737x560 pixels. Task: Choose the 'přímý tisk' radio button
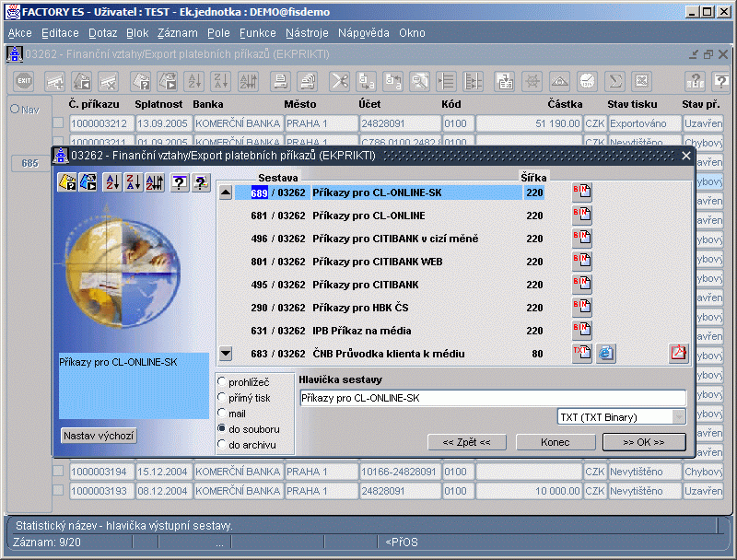pos(221,398)
